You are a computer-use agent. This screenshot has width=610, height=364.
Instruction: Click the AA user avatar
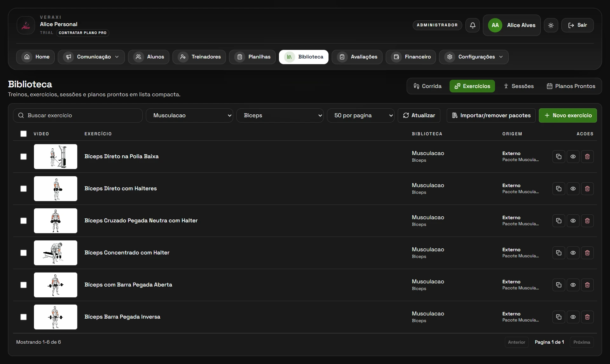pos(495,25)
